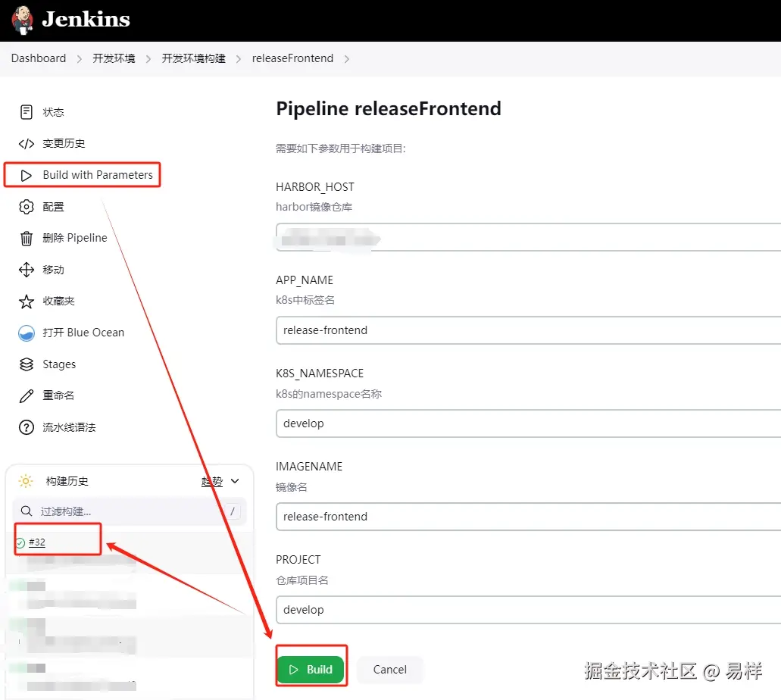
Task: Click the HARBOR_HOST parameter label
Action: (x=315, y=187)
